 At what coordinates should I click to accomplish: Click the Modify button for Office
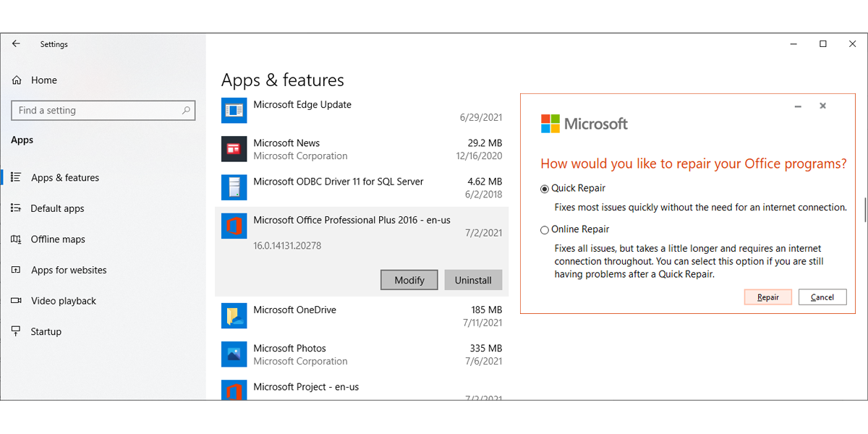click(x=409, y=280)
